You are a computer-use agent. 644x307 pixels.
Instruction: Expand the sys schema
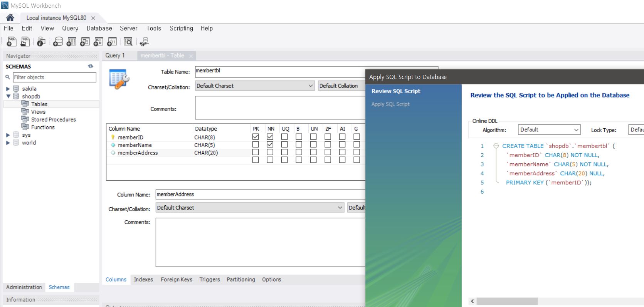coord(8,135)
